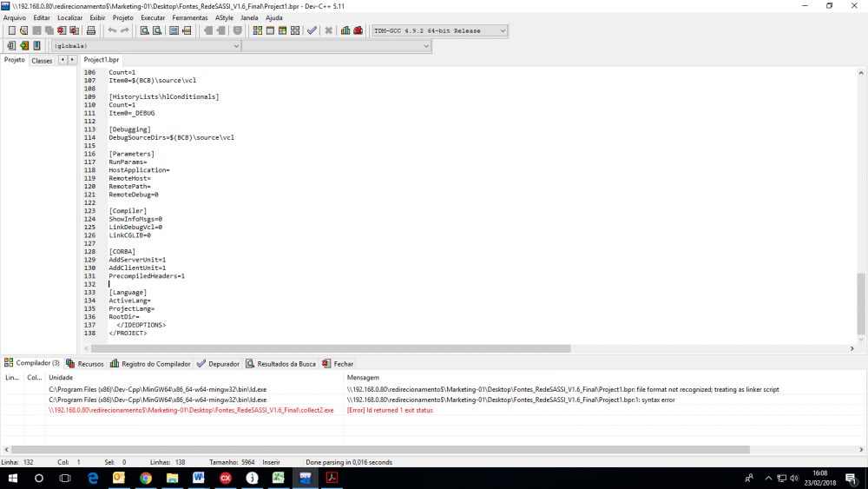Open the Resultados da Busca tab

(280, 364)
